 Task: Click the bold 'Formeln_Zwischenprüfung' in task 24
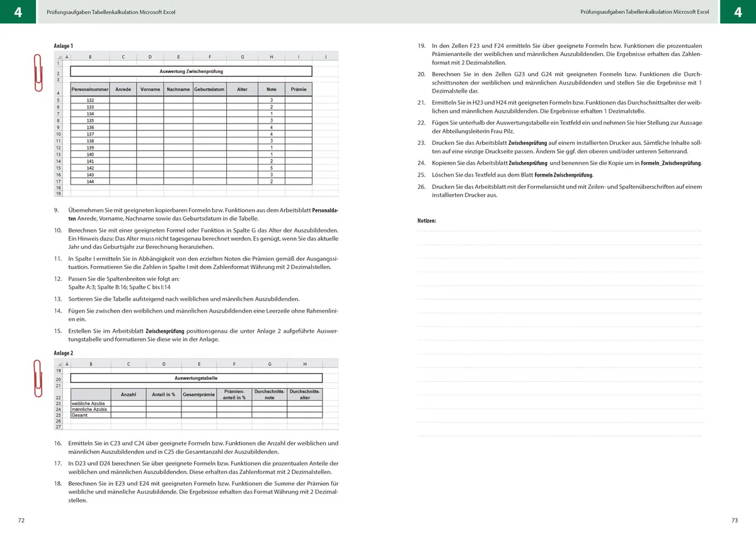click(x=670, y=163)
